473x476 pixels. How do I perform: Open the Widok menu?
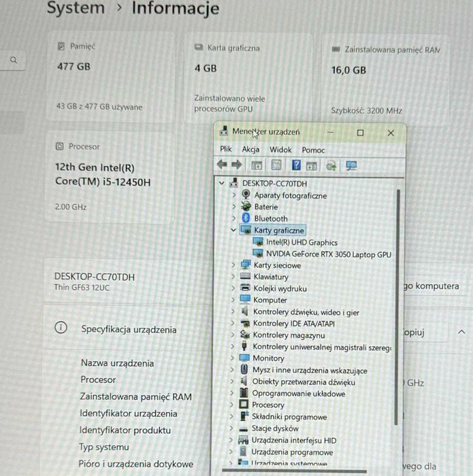coord(280,150)
